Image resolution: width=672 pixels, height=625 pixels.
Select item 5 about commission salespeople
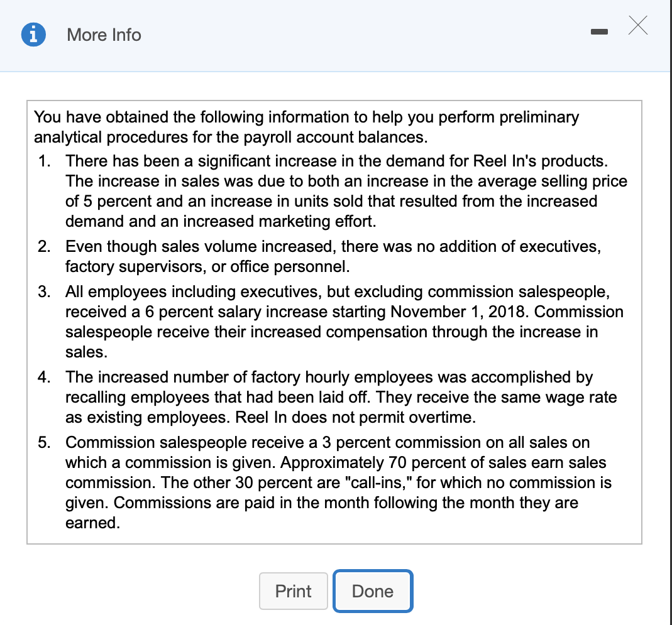click(x=333, y=482)
